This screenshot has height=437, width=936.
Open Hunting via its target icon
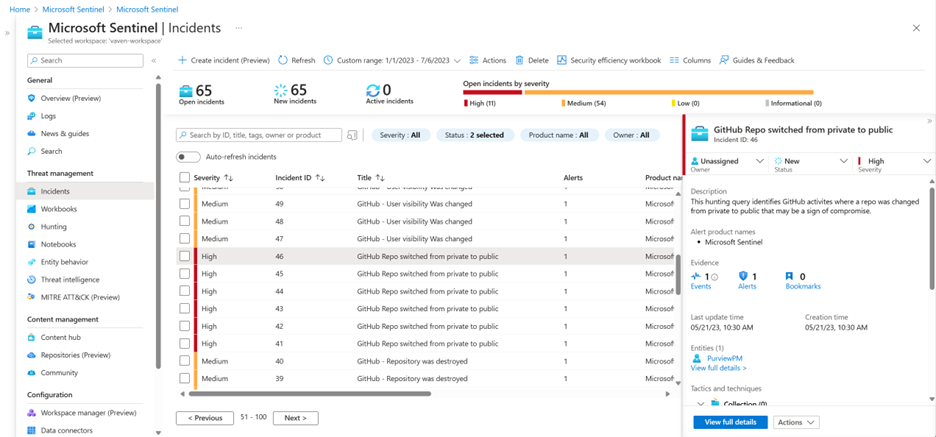32,227
